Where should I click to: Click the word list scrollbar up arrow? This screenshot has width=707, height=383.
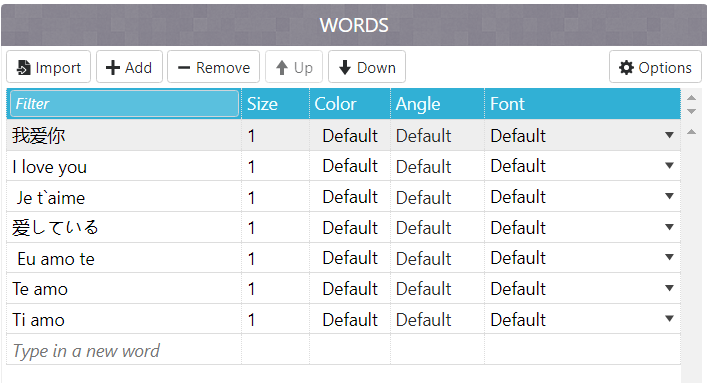pos(692,132)
